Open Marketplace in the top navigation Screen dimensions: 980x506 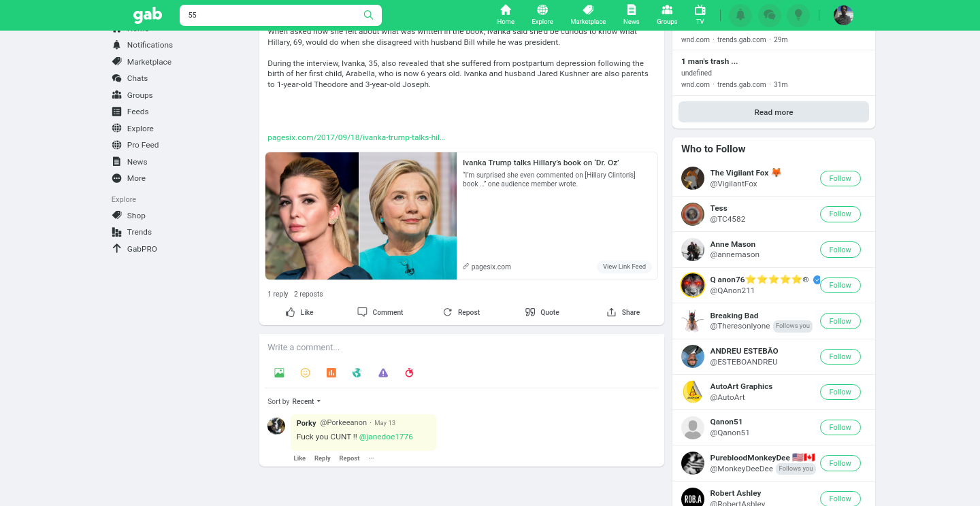[x=588, y=15]
